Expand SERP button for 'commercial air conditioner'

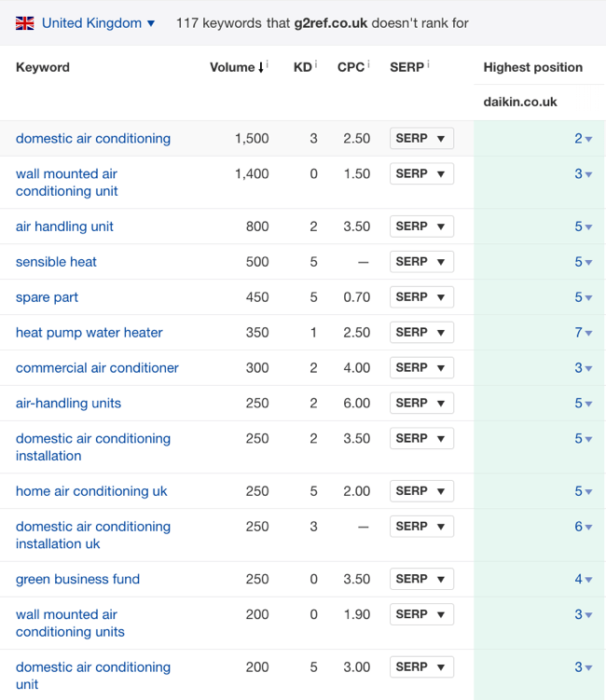(x=421, y=368)
